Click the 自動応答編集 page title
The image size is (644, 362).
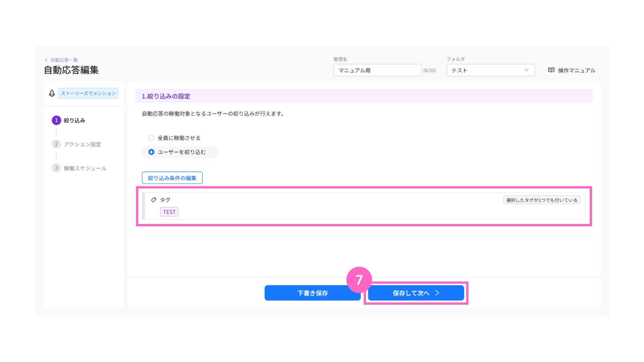(x=71, y=70)
